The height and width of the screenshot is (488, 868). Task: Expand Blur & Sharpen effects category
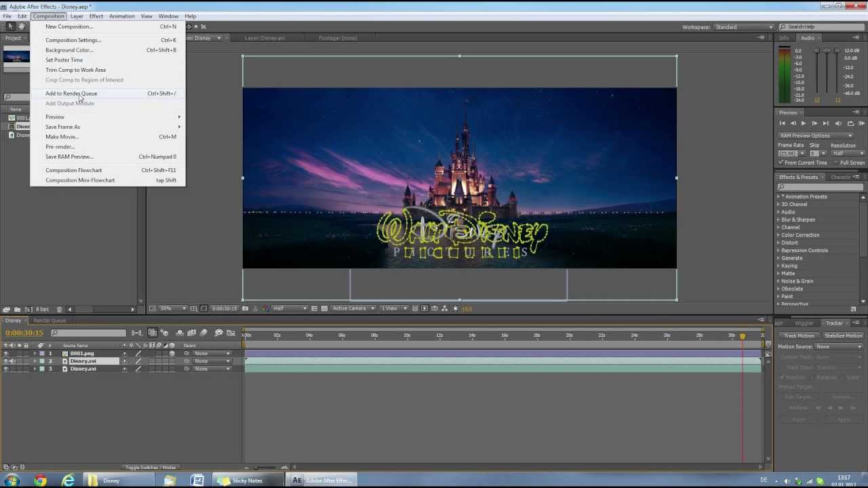778,220
